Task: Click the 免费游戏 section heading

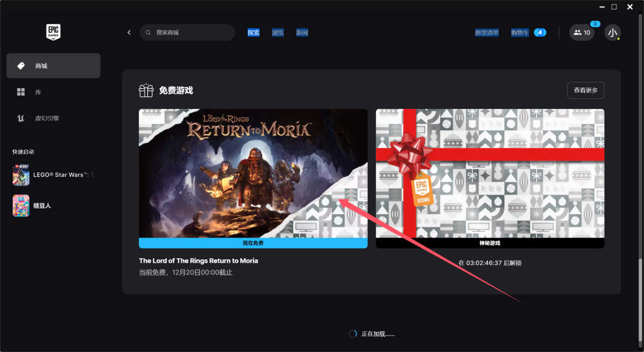Action: tap(176, 91)
